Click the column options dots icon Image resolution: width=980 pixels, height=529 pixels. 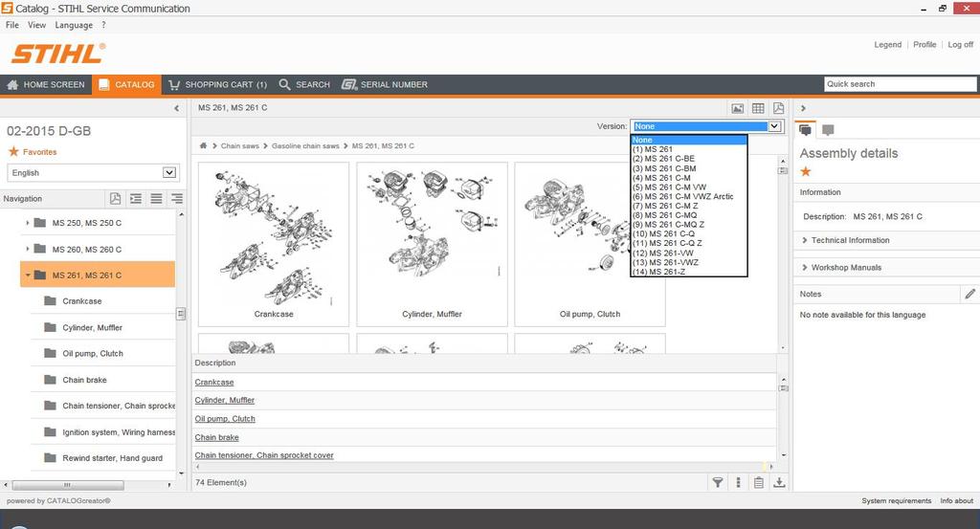coord(738,482)
